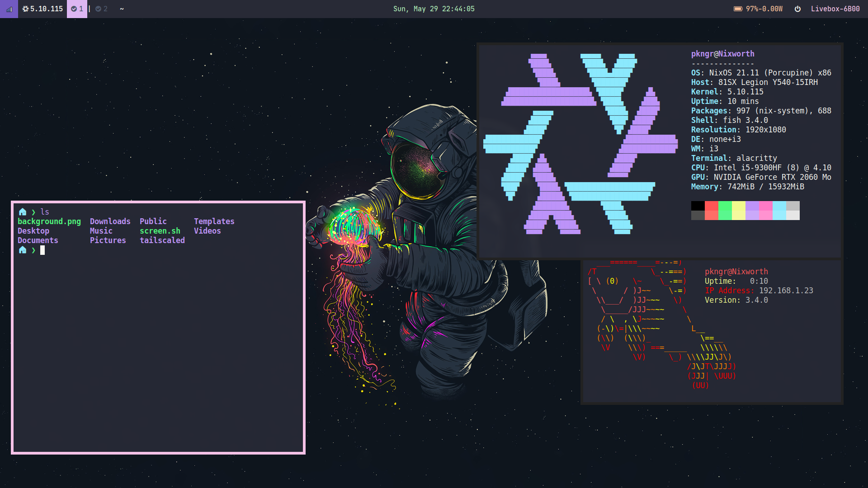Click the OS: NixOS 21.11 line

point(761,73)
